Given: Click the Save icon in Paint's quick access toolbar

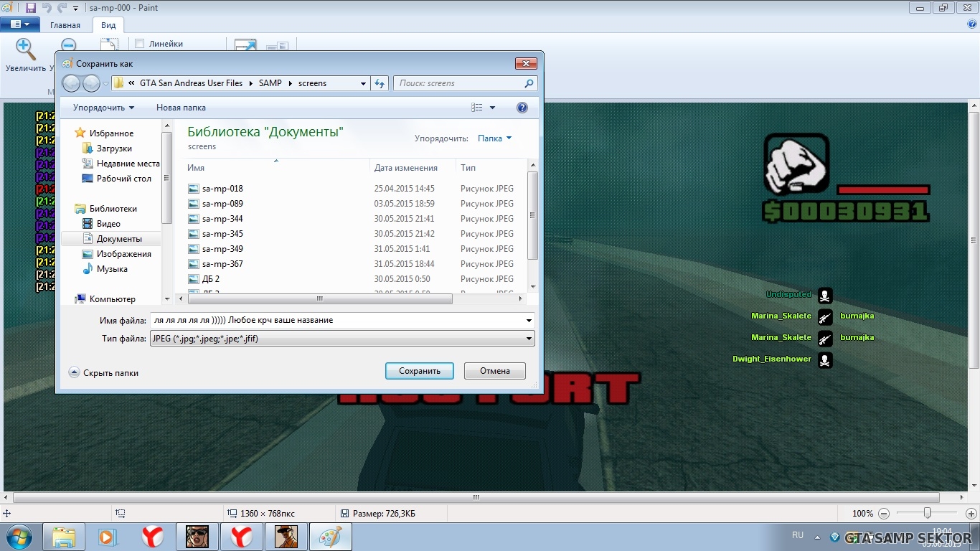Looking at the screenshot, I should tap(30, 8).
